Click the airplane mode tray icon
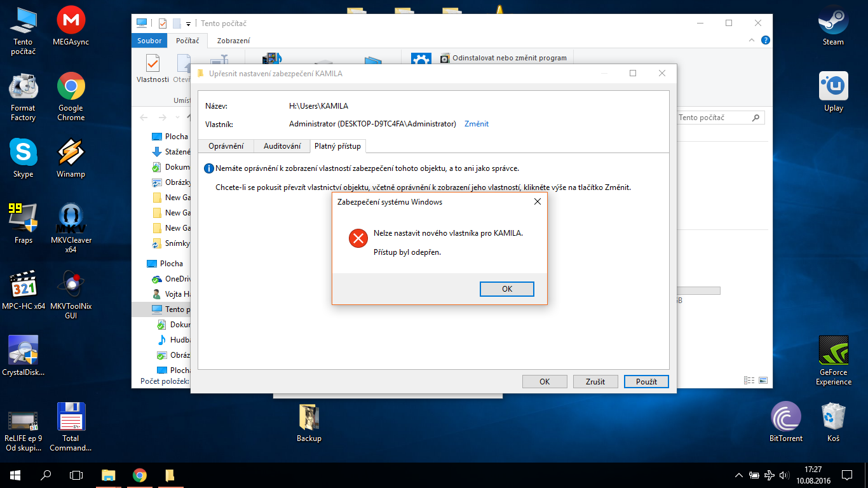The width and height of the screenshot is (868, 488). point(770,475)
